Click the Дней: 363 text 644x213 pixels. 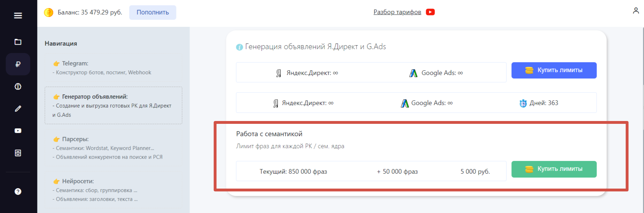click(544, 103)
